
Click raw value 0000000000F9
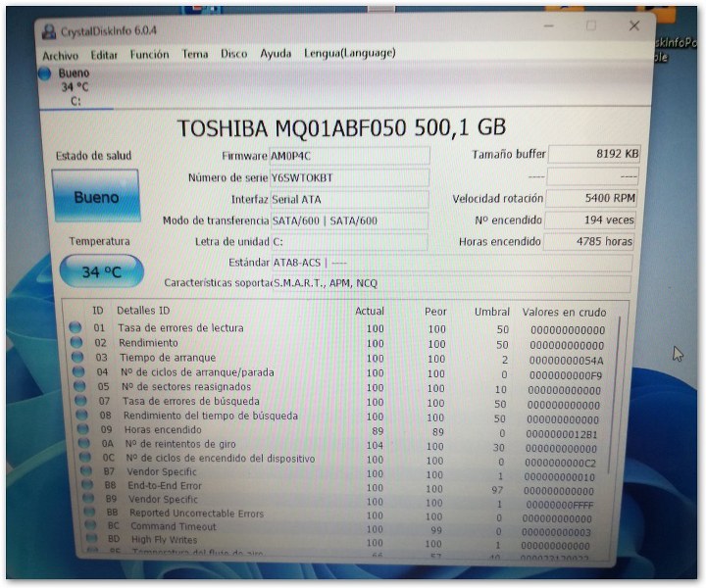566,375
